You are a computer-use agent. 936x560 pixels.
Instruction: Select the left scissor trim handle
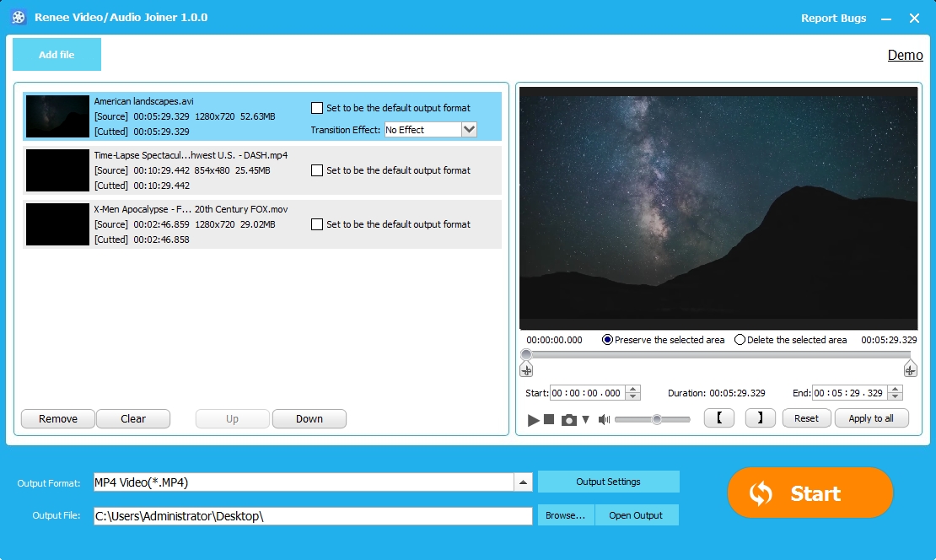click(x=526, y=369)
